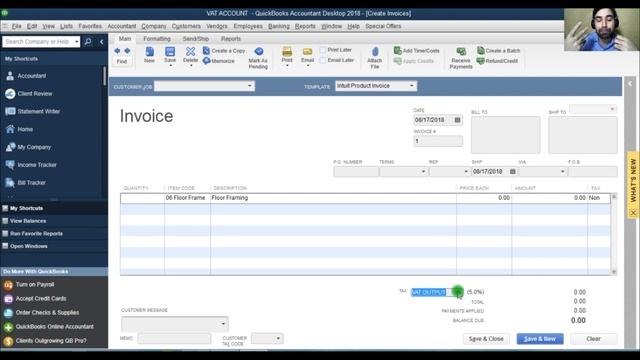Click Refund/Credit

coord(497,61)
